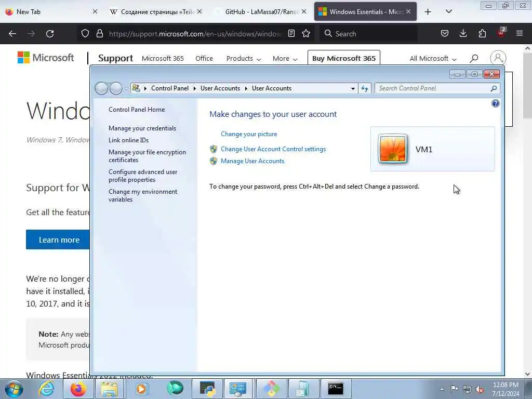This screenshot has height=399, width=532.
Task: Open Manage your file encryption certificates
Action: 147,156
